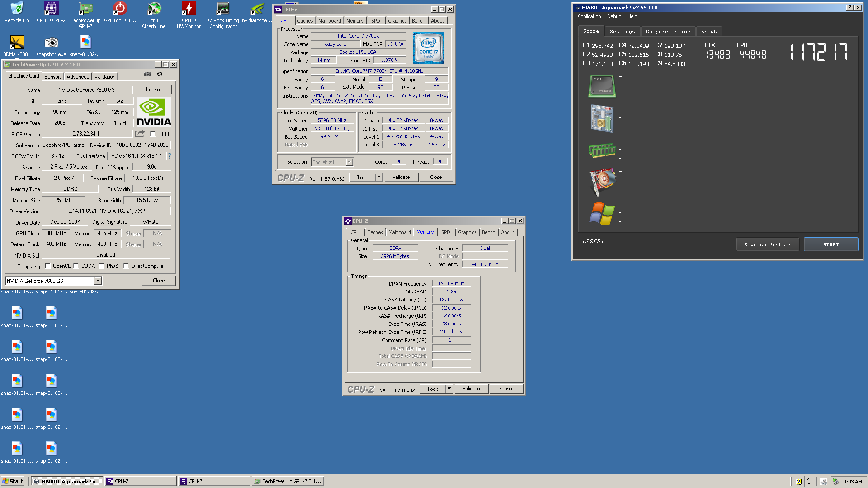868x488 pixels.
Task: Click GPU-Z BIOS share/export icon
Action: pyautogui.click(x=140, y=134)
